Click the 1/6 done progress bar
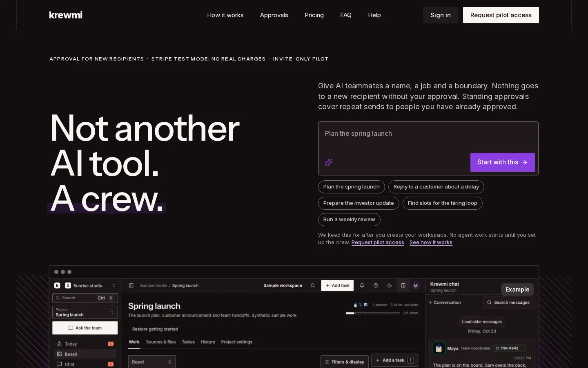The width and height of the screenshot is (588, 368). click(x=373, y=313)
